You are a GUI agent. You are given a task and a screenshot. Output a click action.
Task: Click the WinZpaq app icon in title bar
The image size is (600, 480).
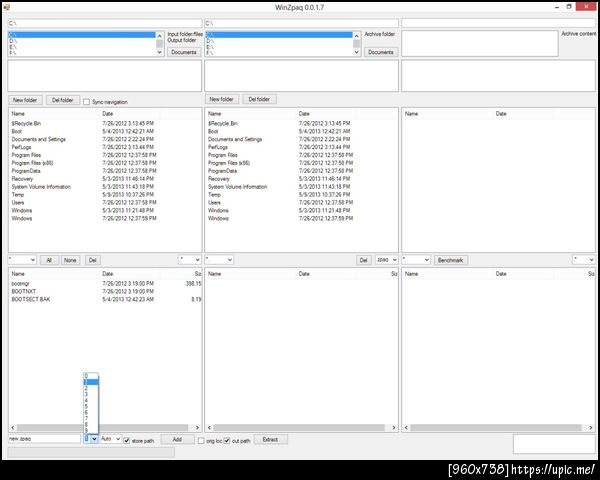(6, 7)
